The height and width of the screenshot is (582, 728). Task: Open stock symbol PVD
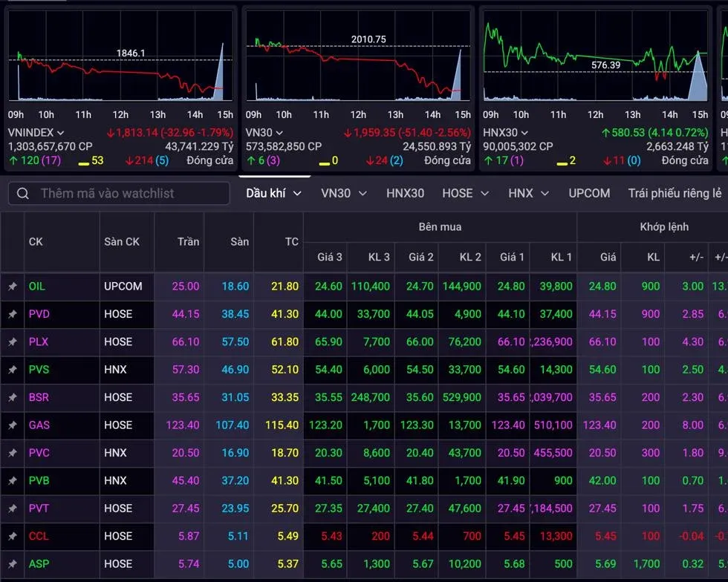click(39, 314)
